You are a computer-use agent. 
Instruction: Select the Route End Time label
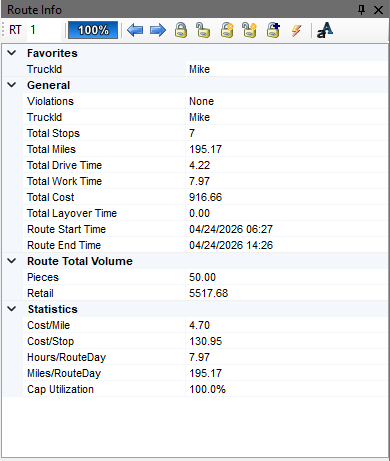pos(64,245)
